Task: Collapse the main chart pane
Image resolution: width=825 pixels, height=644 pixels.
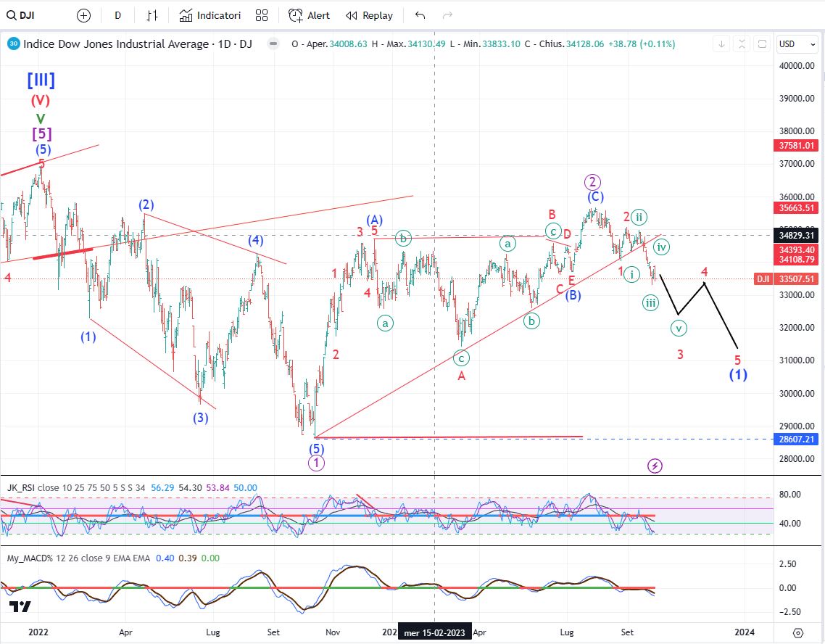Action: 742,44
